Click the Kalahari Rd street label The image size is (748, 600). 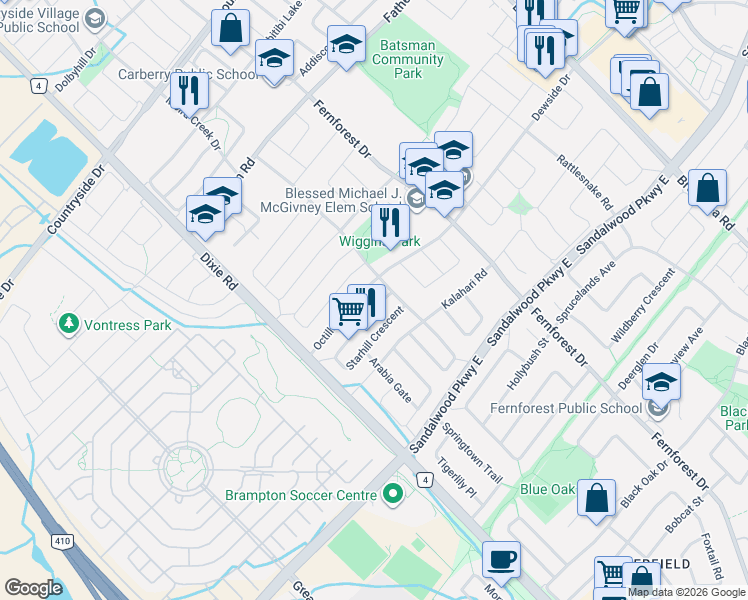(464, 289)
